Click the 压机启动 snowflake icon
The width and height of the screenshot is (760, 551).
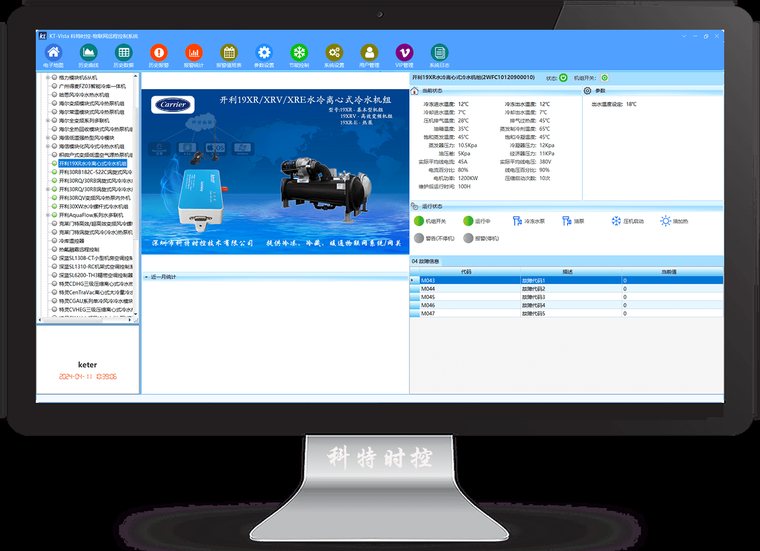coord(616,221)
